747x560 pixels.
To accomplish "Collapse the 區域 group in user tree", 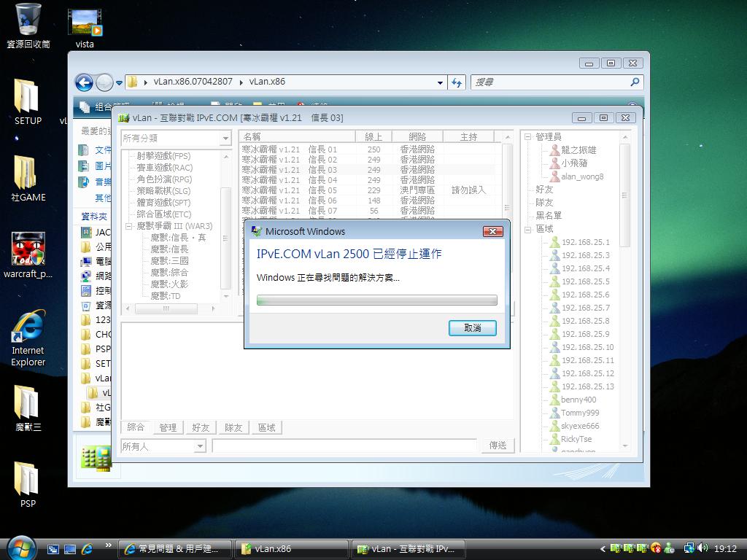I will click(528, 230).
